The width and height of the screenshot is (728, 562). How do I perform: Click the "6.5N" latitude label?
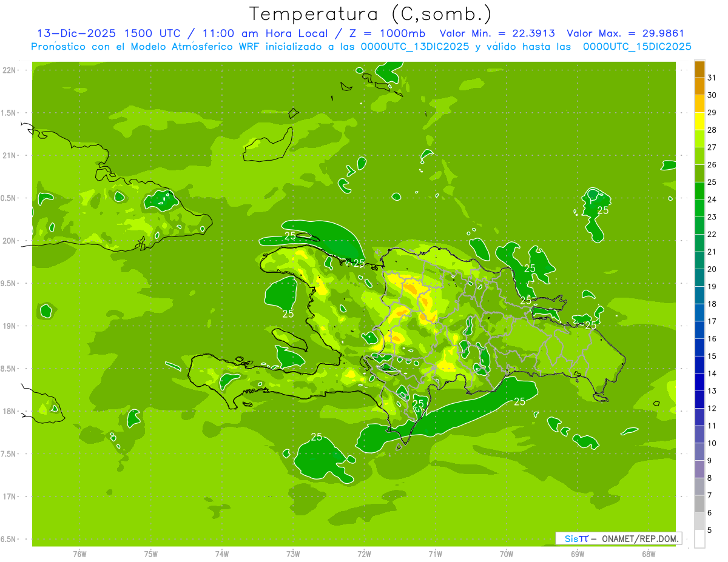[8, 539]
